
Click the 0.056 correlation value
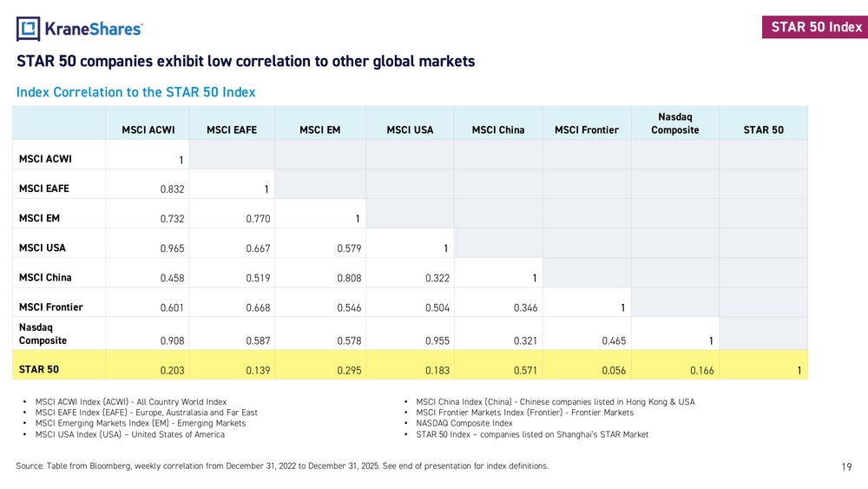click(x=614, y=371)
